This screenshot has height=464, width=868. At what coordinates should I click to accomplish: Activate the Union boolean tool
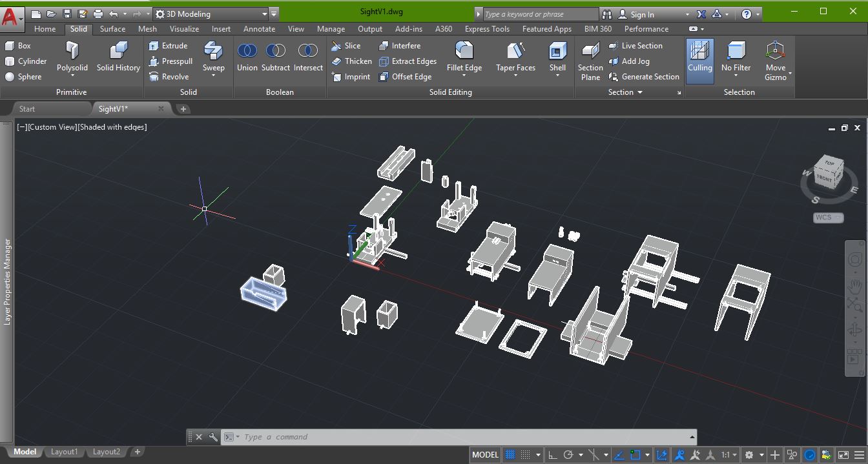coord(247,57)
